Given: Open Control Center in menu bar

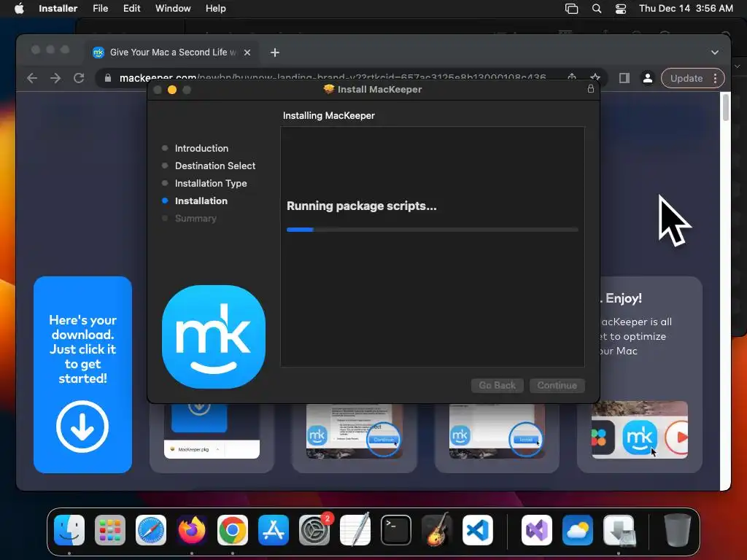Looking at the screenshot, I should coord(621,9).
